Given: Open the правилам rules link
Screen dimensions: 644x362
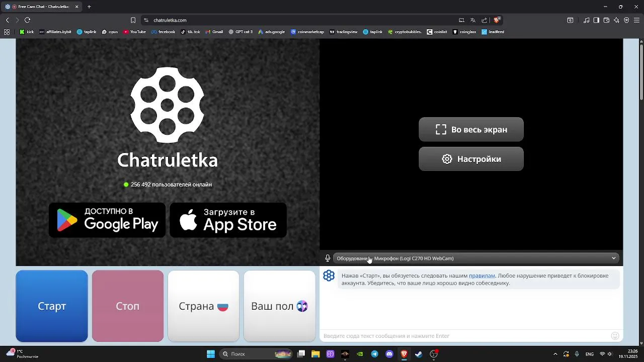Looking at the screenshot, I should click(482, 276).
